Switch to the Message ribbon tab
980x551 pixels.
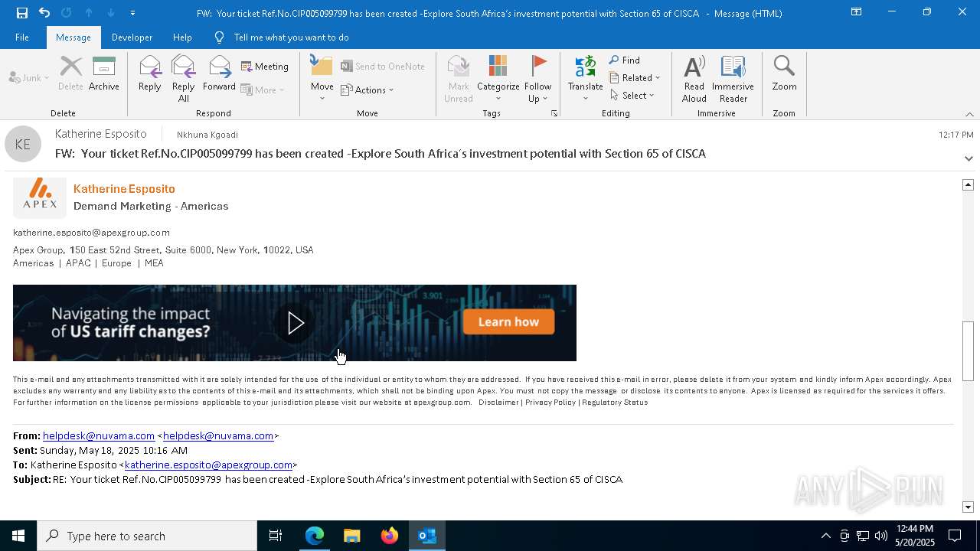(73, 37)
